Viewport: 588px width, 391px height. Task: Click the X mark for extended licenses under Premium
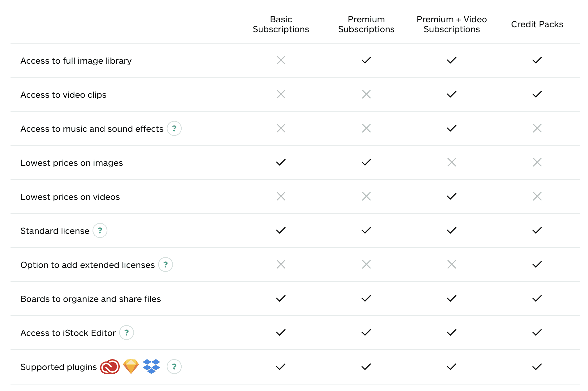[x=366, y=264]
